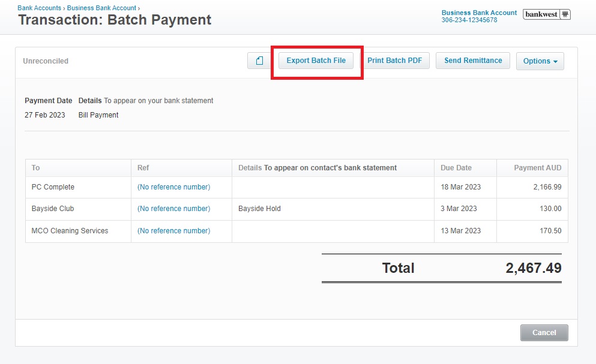This screenshot has width=596, height=364.
Task: Click payment amount 2,166.99
Action: pos(547,187)
